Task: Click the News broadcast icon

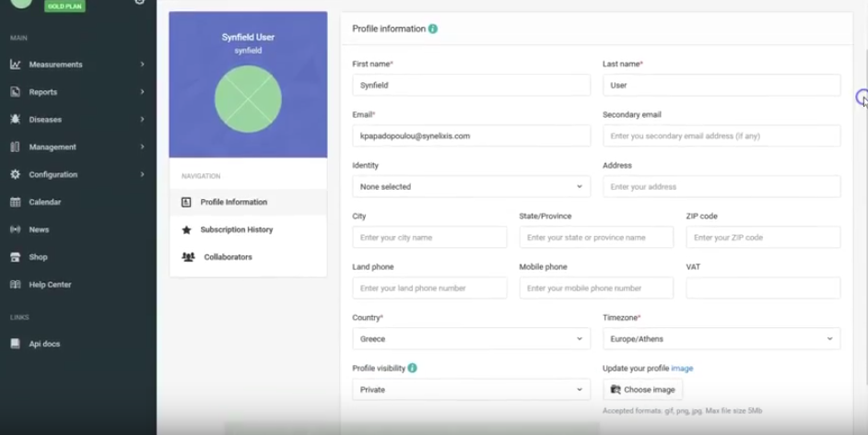Action: click(16, 229)
